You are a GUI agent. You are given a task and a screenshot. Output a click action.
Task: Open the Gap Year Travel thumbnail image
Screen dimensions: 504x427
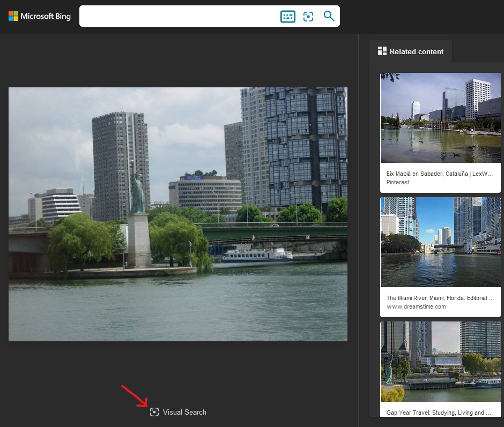point(440,362)
